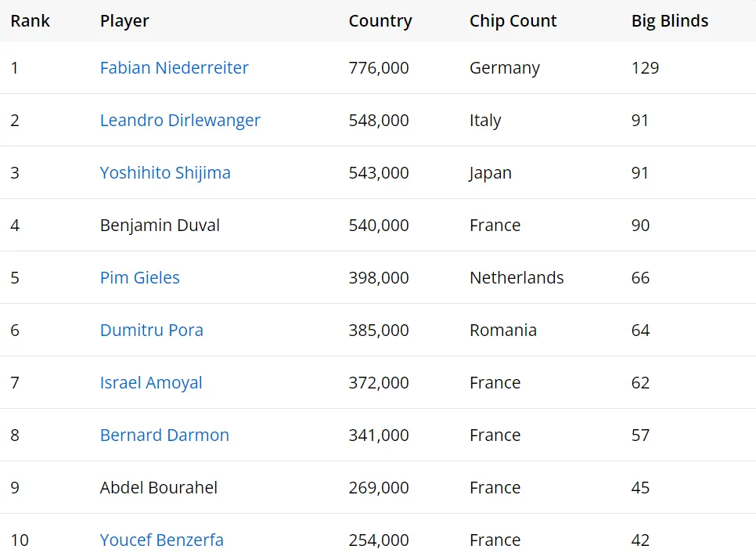Image resolution: width=756 pixels, height=560 pixels.
Task: Open Youcef Benzerfa's profile link
Action: click(x=161, y=540)
